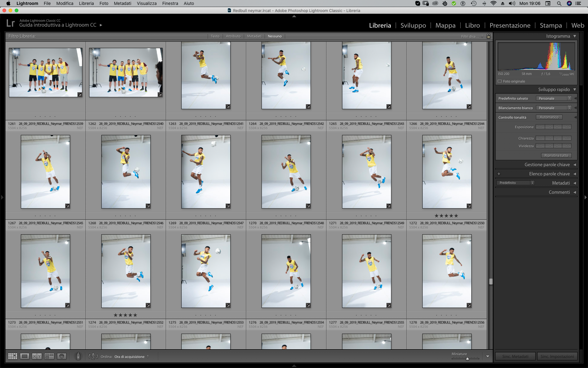Open the Wi-Fi menu bar icon

click(493, 3)
